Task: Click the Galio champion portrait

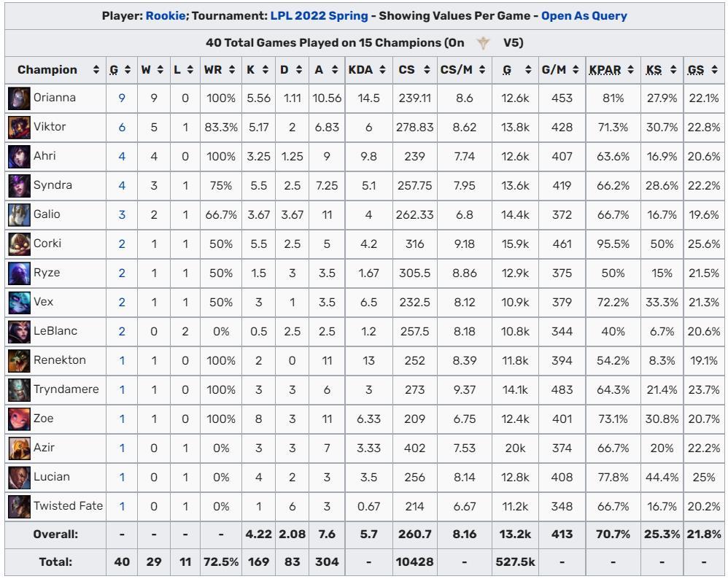Action: 19,214
